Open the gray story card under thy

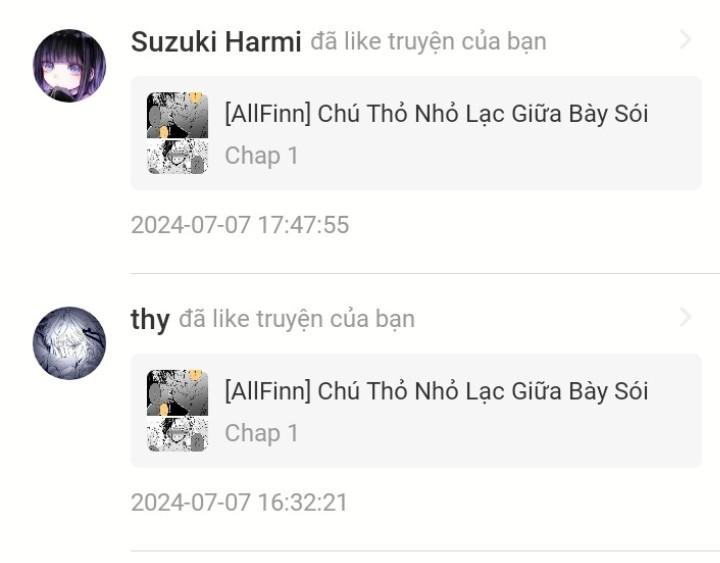click(416, 411)
